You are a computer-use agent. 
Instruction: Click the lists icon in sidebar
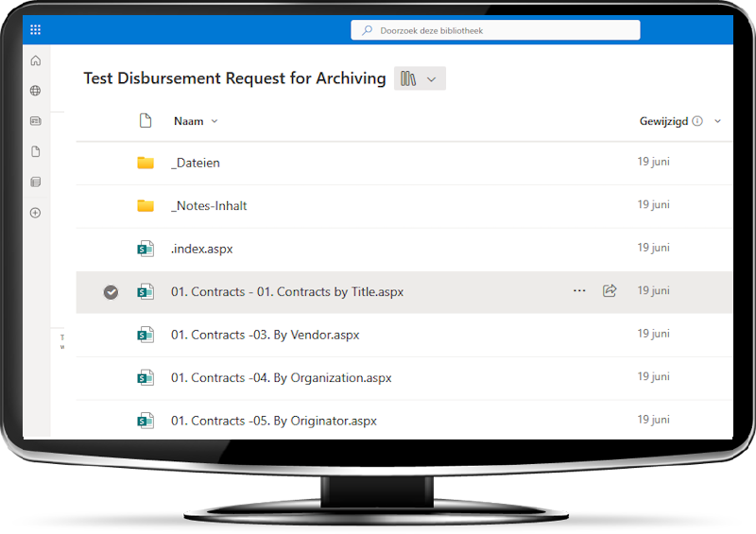pos(36,181)
